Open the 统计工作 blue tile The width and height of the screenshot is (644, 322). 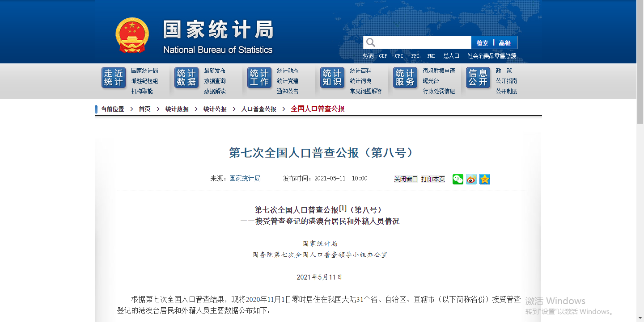[x=259, y=78]
